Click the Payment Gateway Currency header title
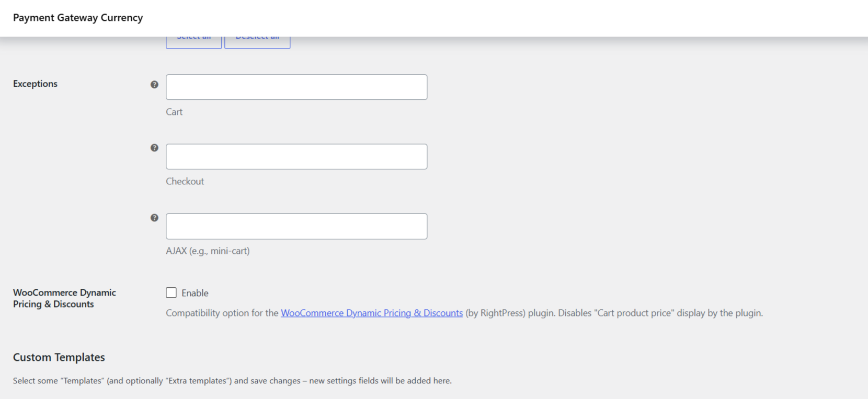Viewport: 868px width, 399px height. pyautogui.click(x=78, y=18)
